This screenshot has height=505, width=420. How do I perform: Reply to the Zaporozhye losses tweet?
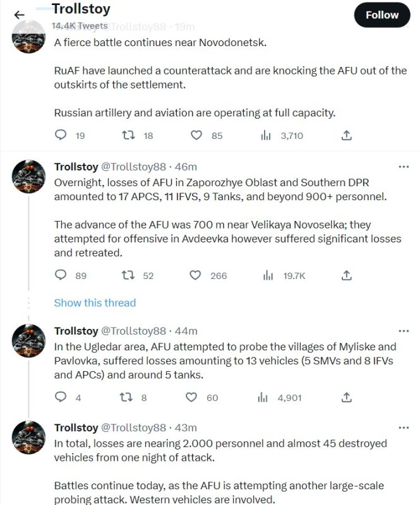click(61, 275)
